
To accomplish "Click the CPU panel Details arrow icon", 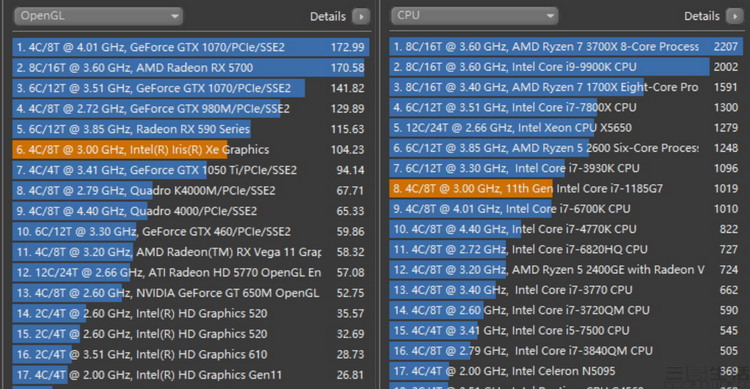I will coord(735,16).
